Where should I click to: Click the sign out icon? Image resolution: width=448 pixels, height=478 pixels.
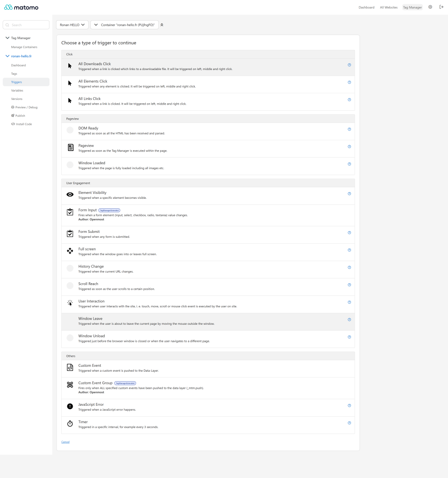click(441, 7)
